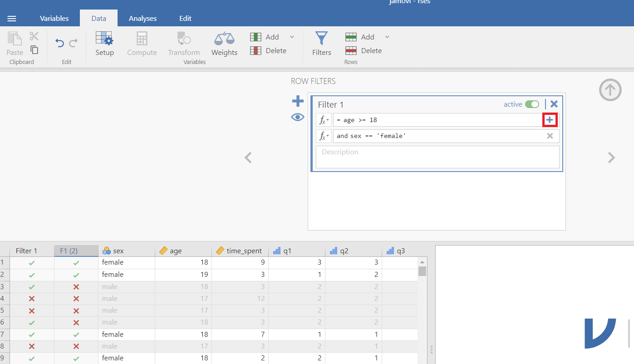Expand the rows Add dropdown arrow
This screenshot has height=364, width=634.
(387, 37)
